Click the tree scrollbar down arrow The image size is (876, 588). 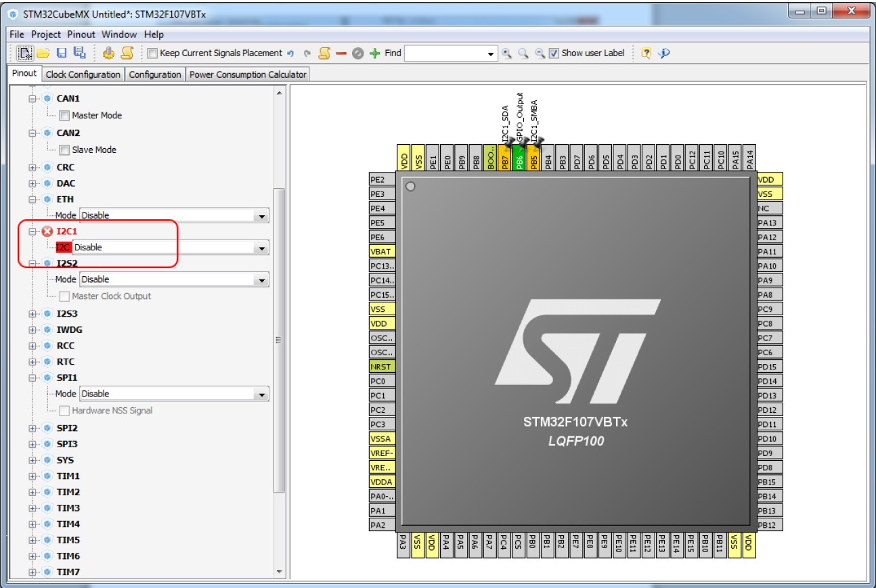click(x=278, y=572)
